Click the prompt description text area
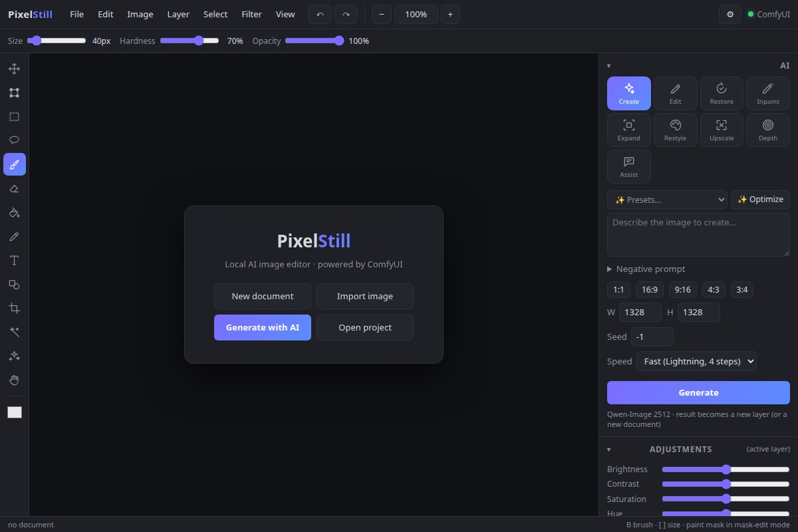 (x=698, y=235)
